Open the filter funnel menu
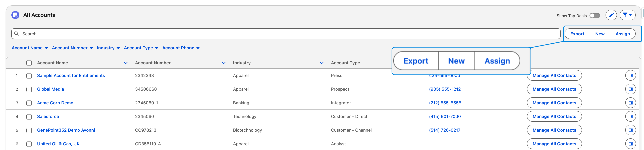644x150 pixels. 627,15
